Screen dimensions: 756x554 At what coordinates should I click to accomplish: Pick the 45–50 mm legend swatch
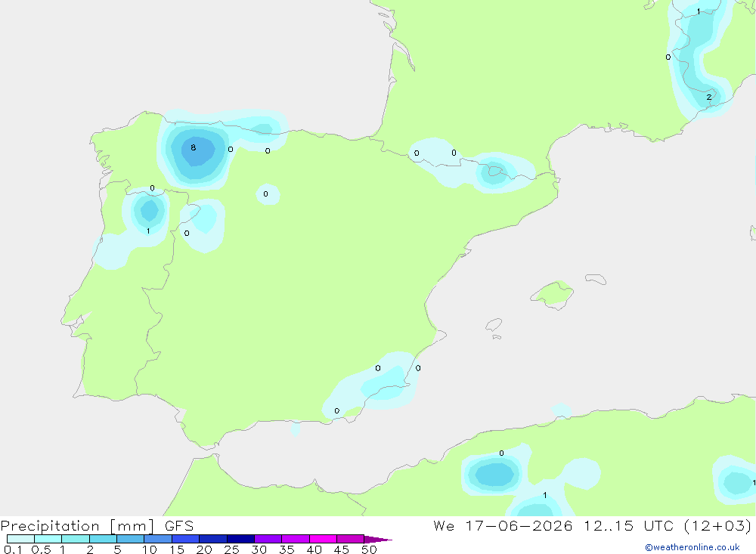click(x=351, y=539)
